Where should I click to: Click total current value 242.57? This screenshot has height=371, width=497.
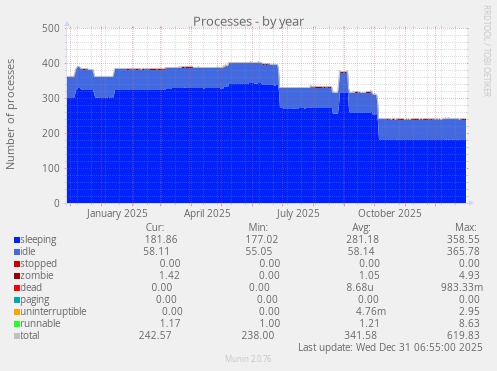click(155, 335)
